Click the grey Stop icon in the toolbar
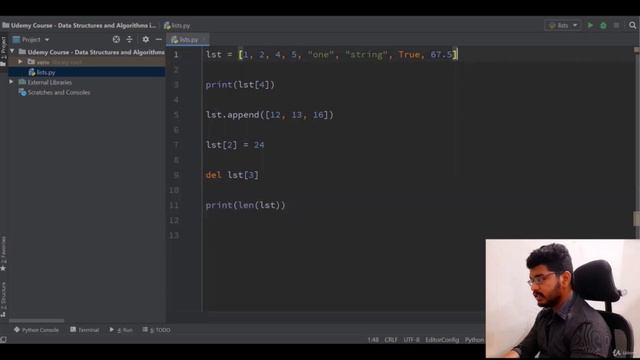Image resolution: width=640 pixels, height=360 pixels. [x=616, y=25]
